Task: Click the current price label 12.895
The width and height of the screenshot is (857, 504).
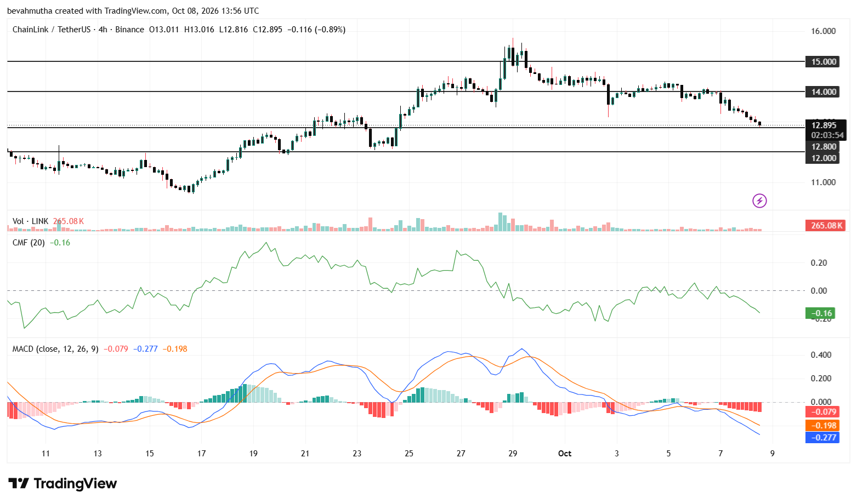Action: [x=824, y=125]
